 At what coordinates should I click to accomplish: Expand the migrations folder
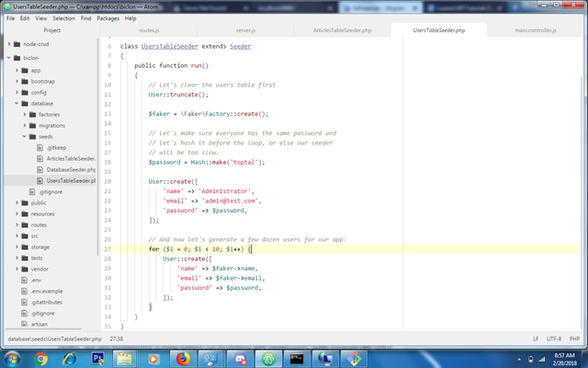25,125
